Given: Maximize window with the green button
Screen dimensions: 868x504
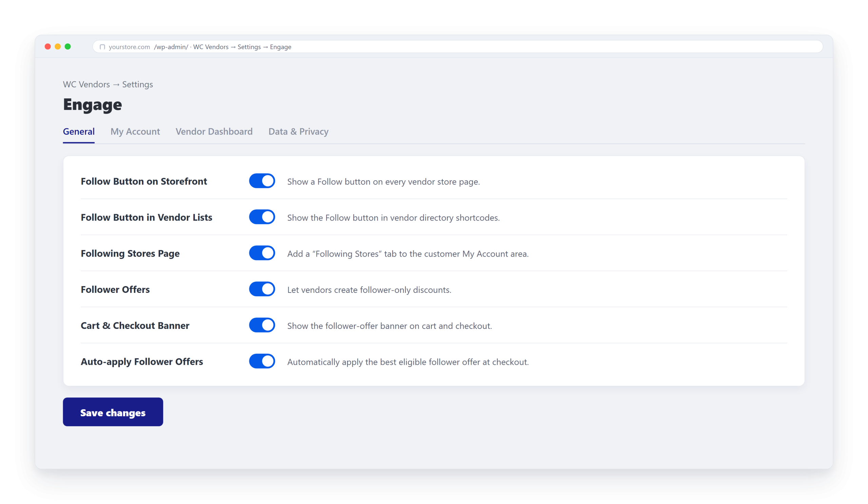Looking at the screenshot, I should pyautogui.click(x=68, y=46).
